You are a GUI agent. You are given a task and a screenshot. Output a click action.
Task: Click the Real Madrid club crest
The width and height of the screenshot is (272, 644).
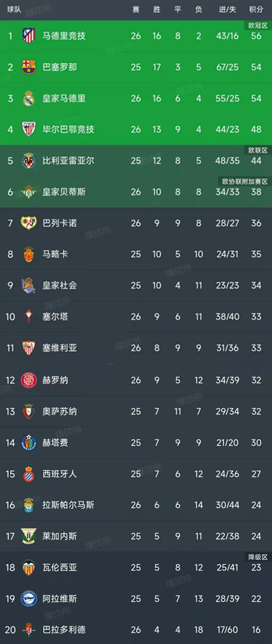point(28,98)
